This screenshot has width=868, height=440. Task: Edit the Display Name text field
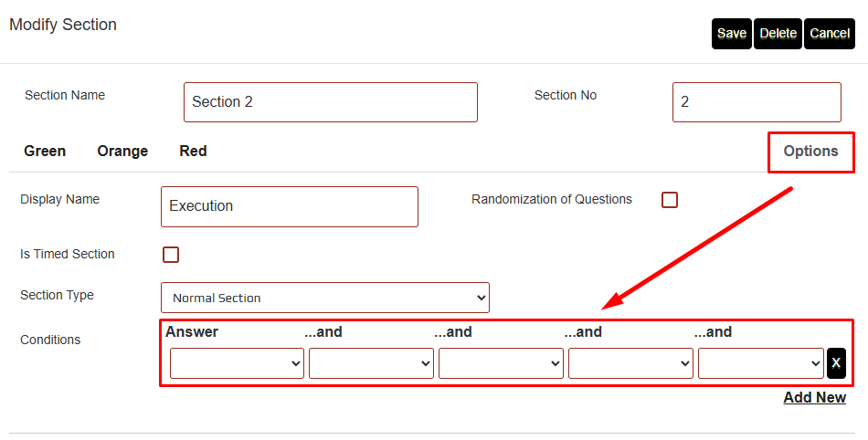point(289,206)
